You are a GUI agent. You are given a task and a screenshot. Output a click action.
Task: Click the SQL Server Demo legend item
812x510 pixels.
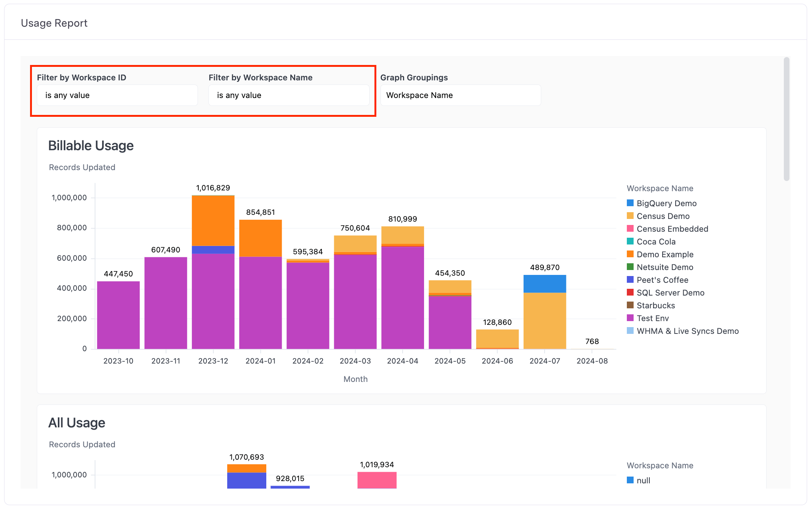click(670, 293)
